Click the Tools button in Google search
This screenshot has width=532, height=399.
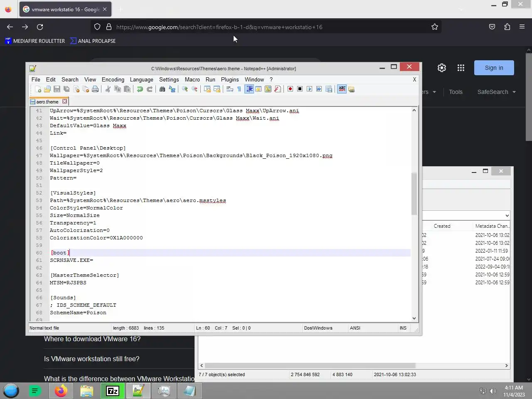[x=456, y=92]
